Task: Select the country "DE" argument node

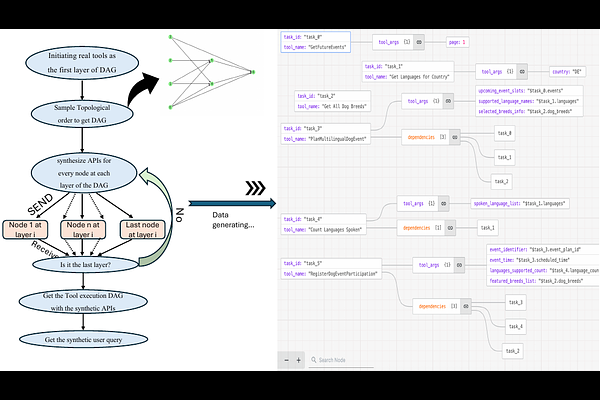Action: pos(567,72)
